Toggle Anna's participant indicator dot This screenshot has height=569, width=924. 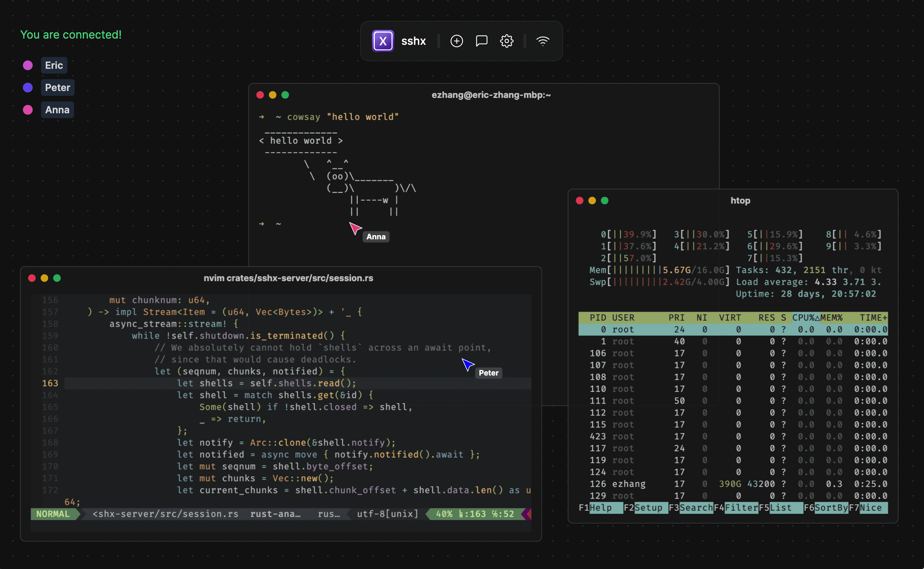28,109
